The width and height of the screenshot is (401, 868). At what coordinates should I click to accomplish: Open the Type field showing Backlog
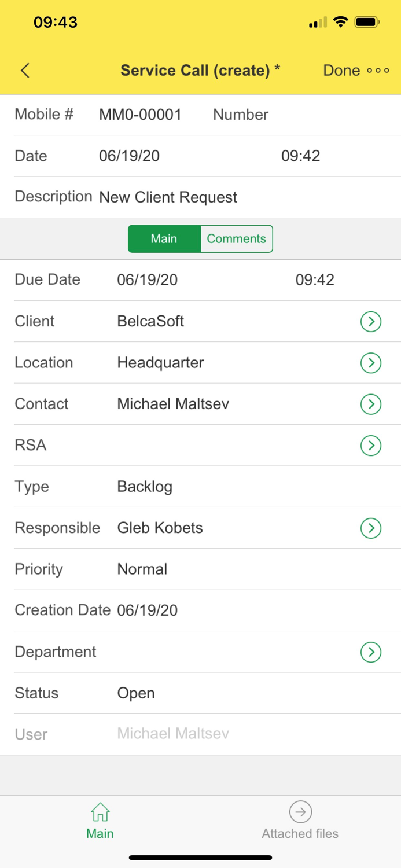click(x=145, y=487)
